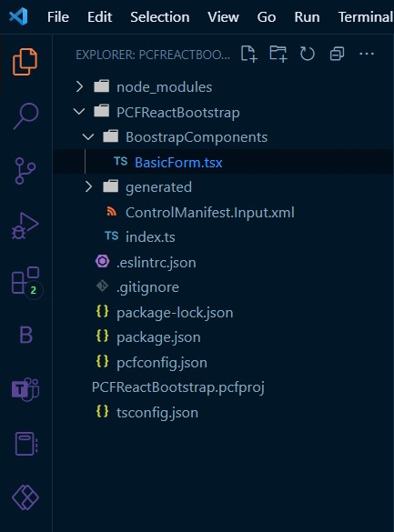This screenshot has height=532, width=394.
Task: Open Explorer's more actions ellipsis menu
Action: click(367, 54)
